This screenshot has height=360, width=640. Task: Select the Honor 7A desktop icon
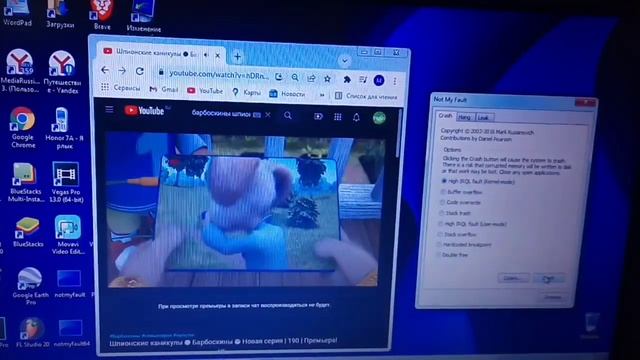click(64, 128)
